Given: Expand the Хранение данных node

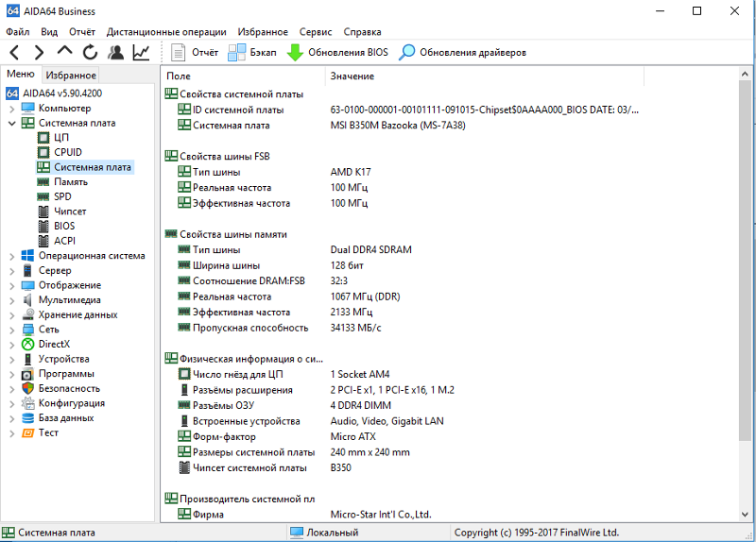Looking at the screenshot, I should 12,315.
